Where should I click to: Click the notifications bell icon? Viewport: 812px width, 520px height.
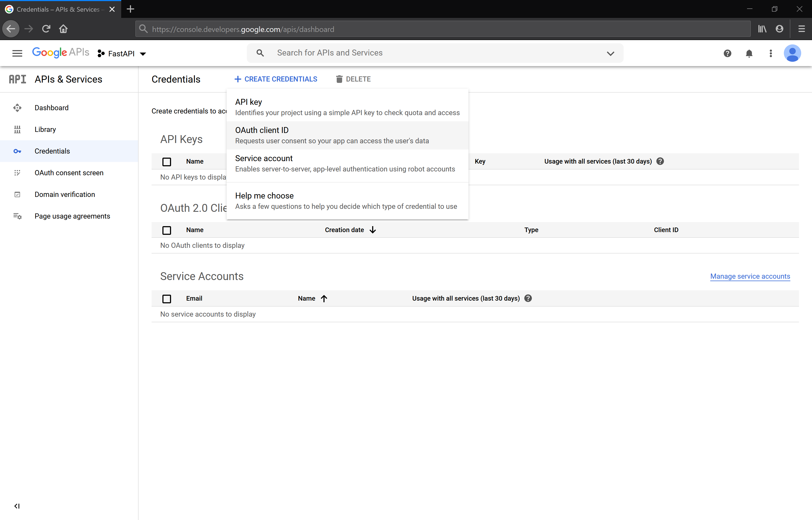749,53
